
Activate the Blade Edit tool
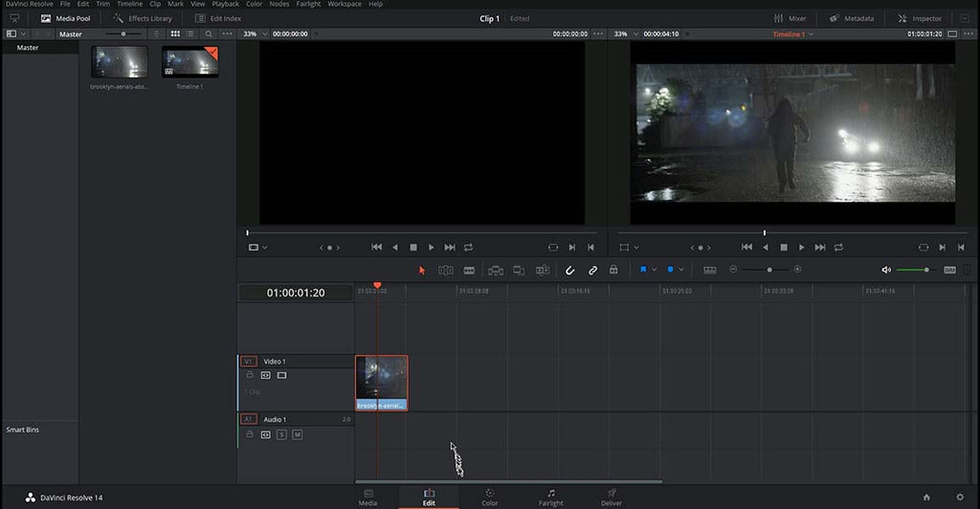[469, 271]
